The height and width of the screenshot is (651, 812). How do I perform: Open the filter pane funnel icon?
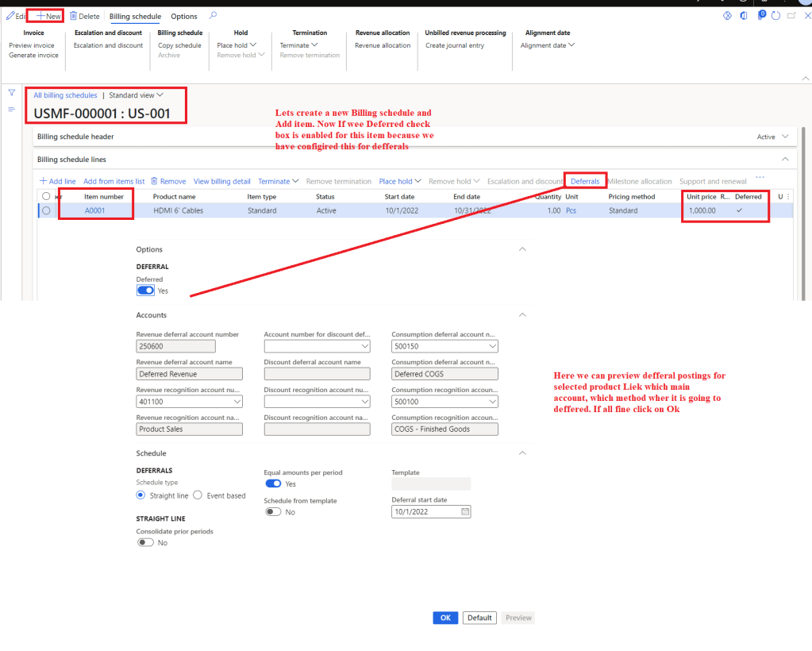tap(11, 93)
